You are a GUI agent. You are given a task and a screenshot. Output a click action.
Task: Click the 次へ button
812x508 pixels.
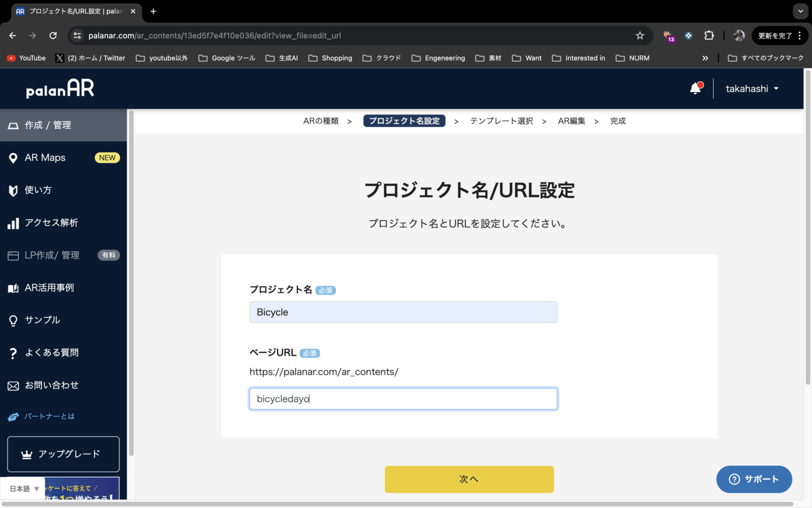[x=468, y=479]
